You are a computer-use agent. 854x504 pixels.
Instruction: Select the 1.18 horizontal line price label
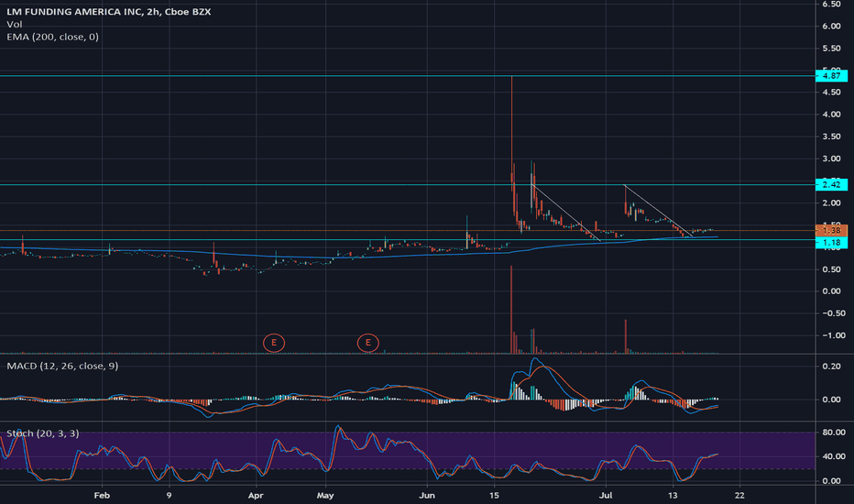tap(831, 243)
